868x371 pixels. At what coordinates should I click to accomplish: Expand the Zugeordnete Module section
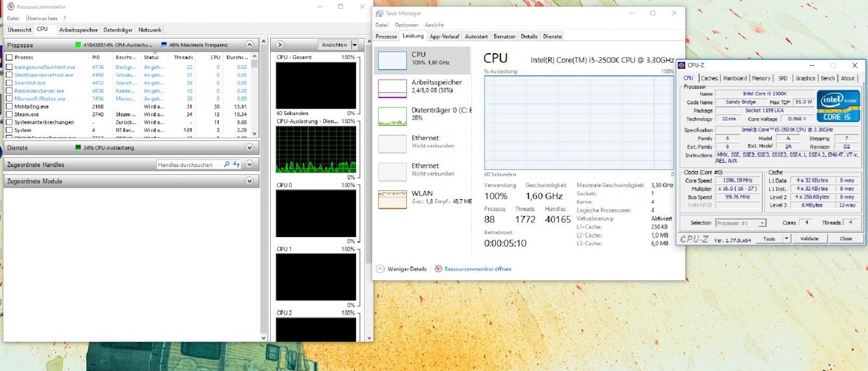[249, 181]
